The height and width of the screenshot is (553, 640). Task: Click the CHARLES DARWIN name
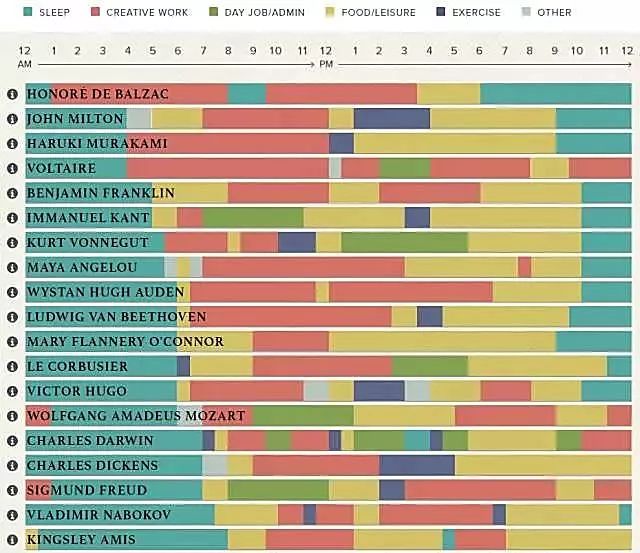click(90, 440)
